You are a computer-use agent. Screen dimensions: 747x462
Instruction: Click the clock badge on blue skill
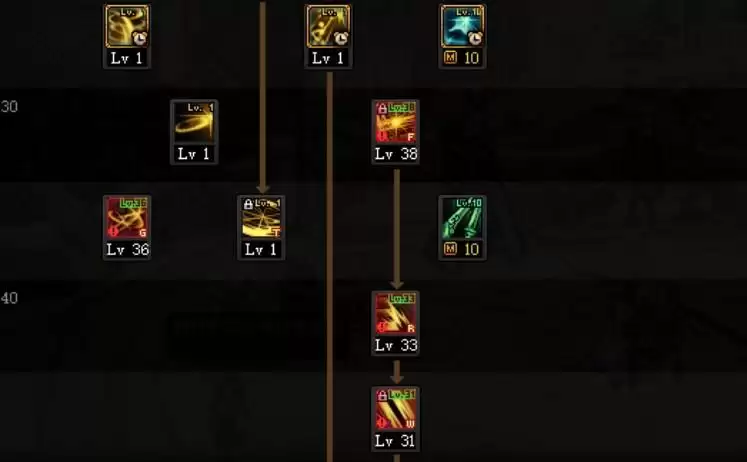(475, 38)
